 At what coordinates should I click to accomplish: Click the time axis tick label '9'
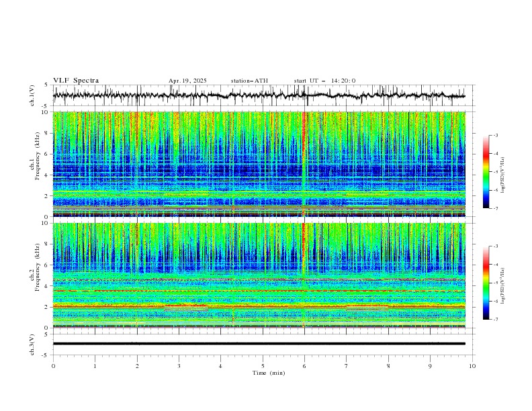430,366
